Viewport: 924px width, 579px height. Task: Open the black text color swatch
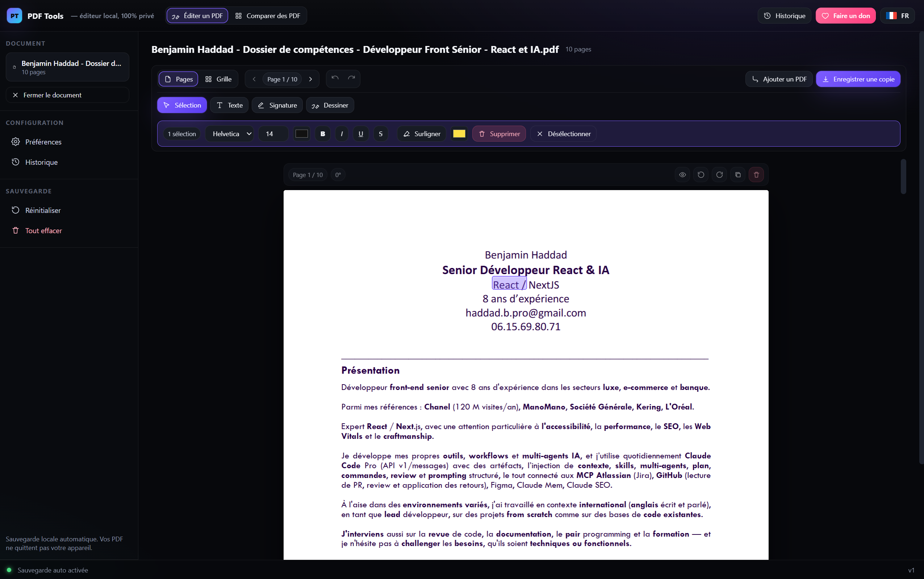pos(302,134)
